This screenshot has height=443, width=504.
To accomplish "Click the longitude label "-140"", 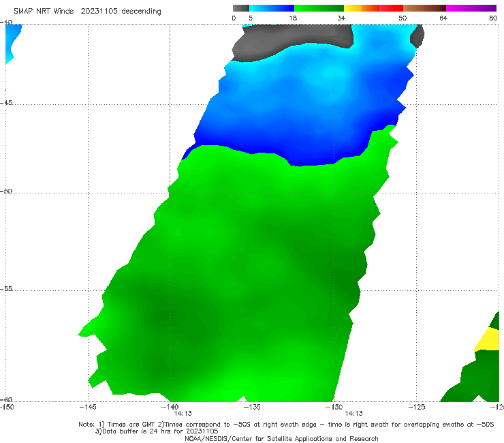I will pyautogui.click(x=170, y=407).
